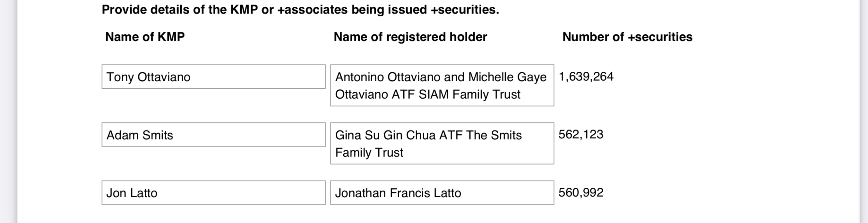Click the 562,123 securities number
This screenshot has width=868, height=223.
tap(581, 135)
